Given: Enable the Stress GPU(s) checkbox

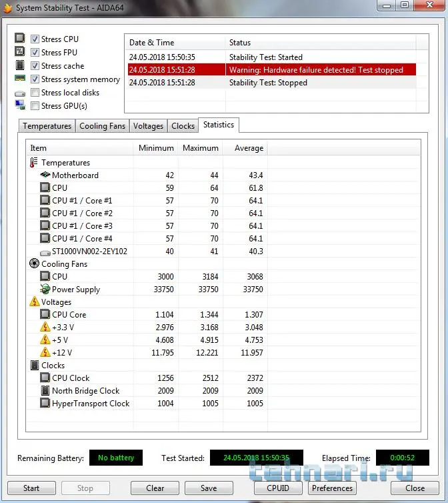Looking at the screenshot, I should [x=35, y=105].
